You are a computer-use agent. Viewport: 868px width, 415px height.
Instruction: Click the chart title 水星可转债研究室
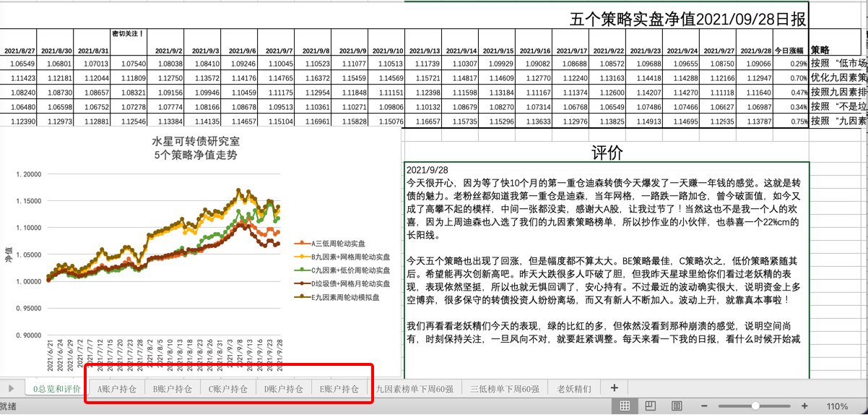point(195,142)
